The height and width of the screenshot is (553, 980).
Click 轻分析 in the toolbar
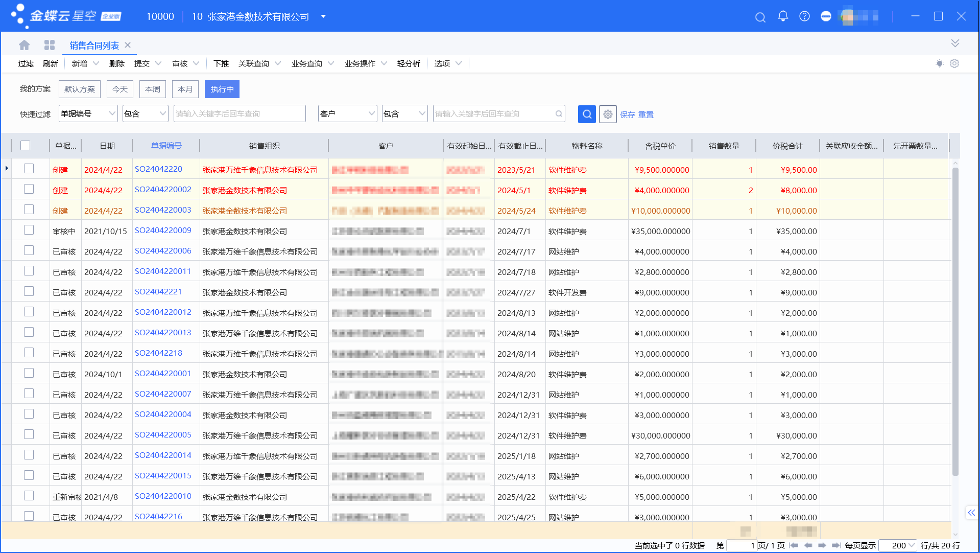pyautogui.click(x=409, y=63)
